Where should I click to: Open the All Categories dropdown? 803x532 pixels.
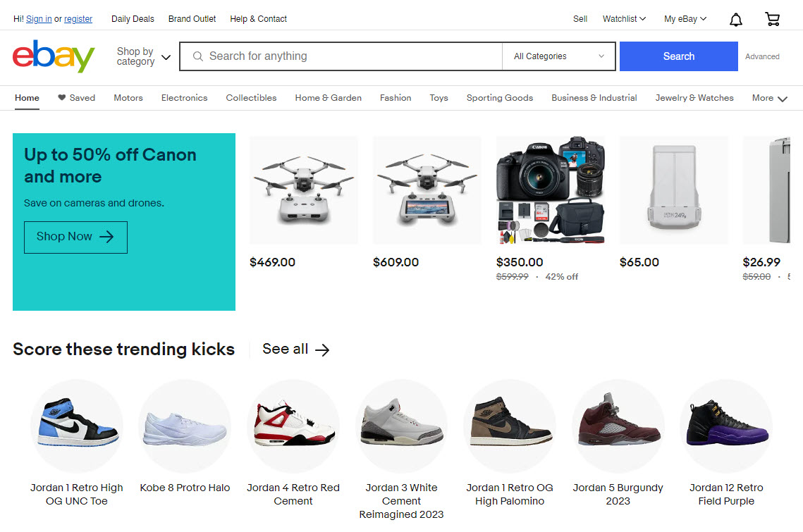coord(559,56)
